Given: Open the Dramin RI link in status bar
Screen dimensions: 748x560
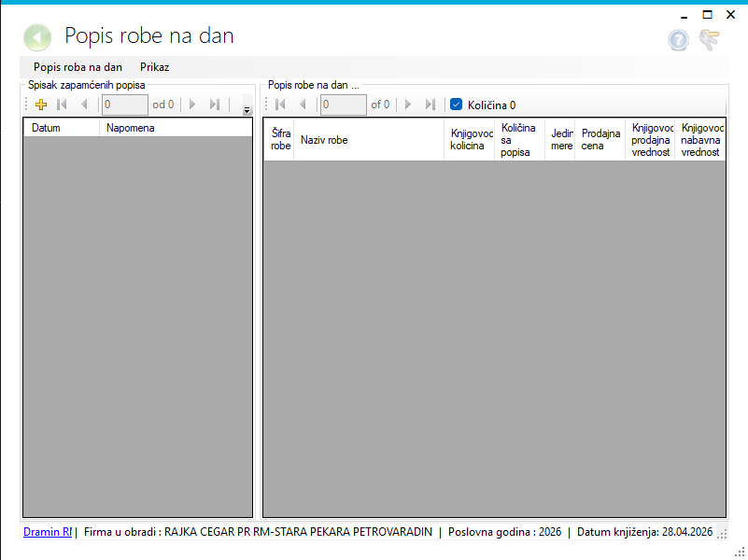Looking at the screenshot, I should (x=48, y=532).
